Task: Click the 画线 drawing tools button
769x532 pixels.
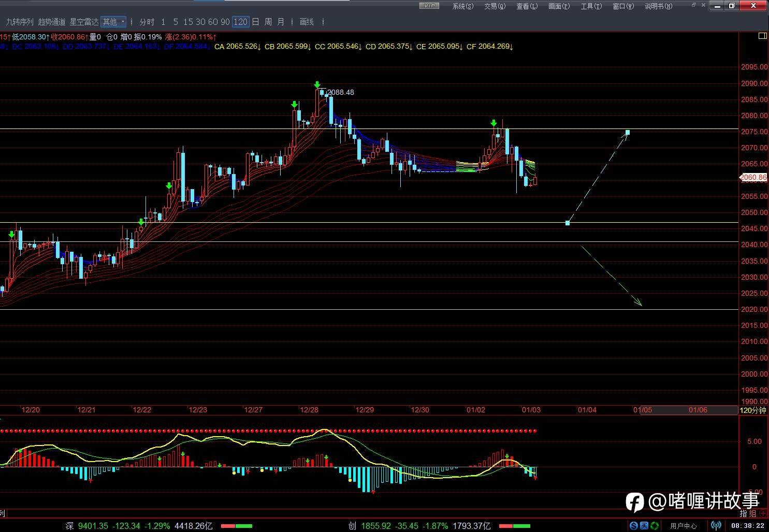Action: pos(307,22)
